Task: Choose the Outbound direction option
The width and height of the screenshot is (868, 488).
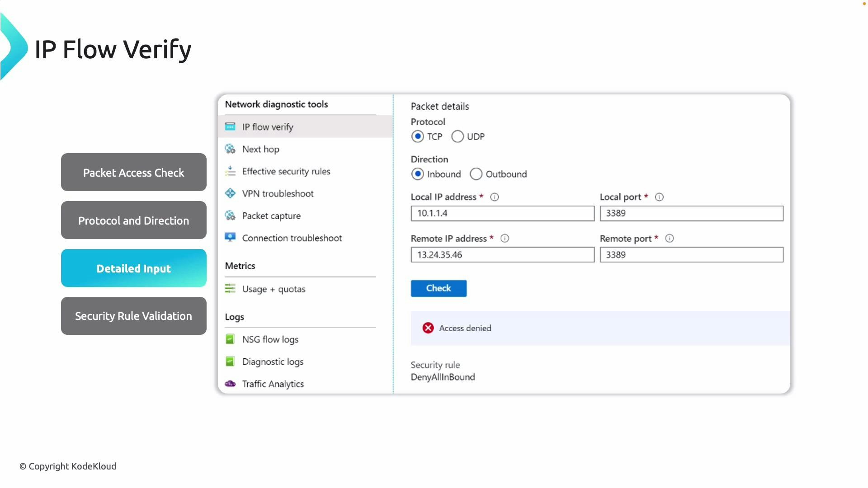Action: (476, 174)
